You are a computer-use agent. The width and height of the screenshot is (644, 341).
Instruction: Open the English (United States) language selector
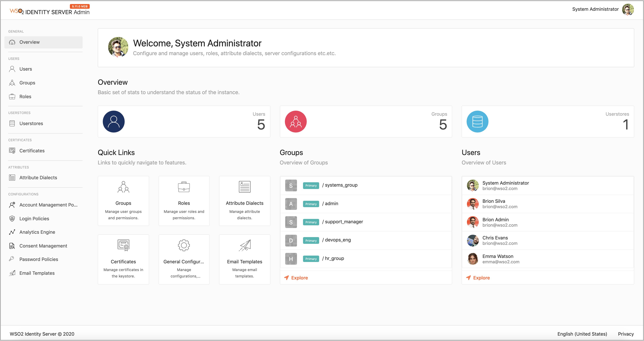(x=582, y=334)
